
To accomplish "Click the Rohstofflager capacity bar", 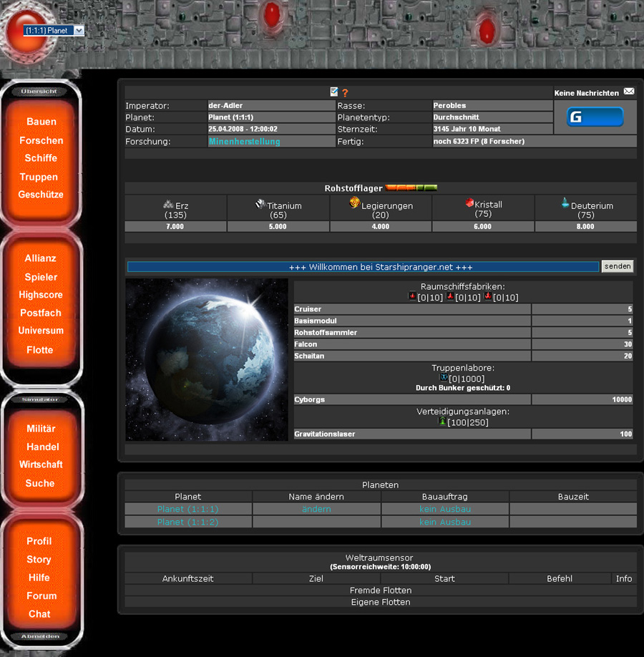I will pyautogui.click(x=411, y=188).
